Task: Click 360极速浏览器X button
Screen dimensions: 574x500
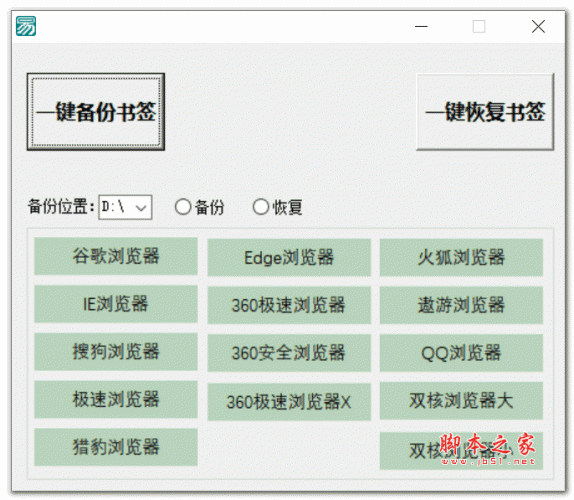Action: click(289, 402)
